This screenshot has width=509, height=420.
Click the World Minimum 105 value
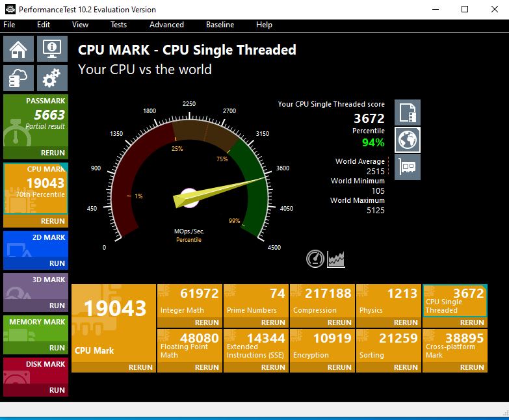tap(378, 191)
